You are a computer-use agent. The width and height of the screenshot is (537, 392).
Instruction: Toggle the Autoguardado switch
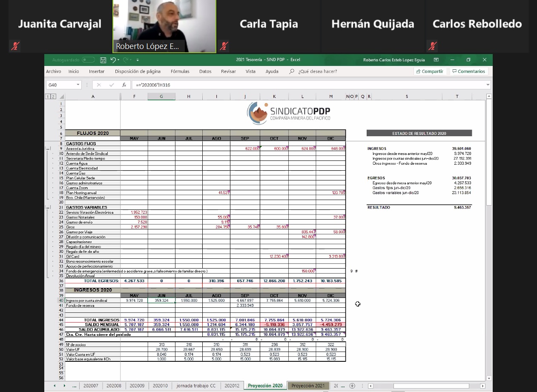(x=88, y=60)
